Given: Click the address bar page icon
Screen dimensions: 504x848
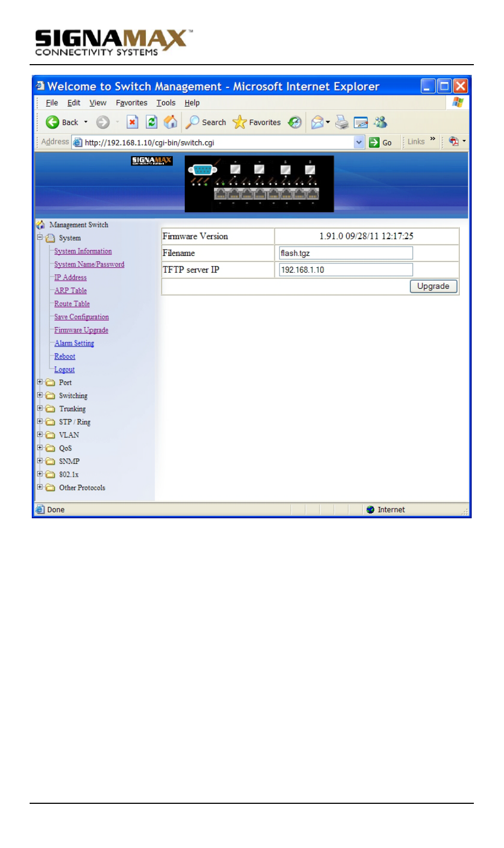Looking at the screenshot, I should coord(78,142).
